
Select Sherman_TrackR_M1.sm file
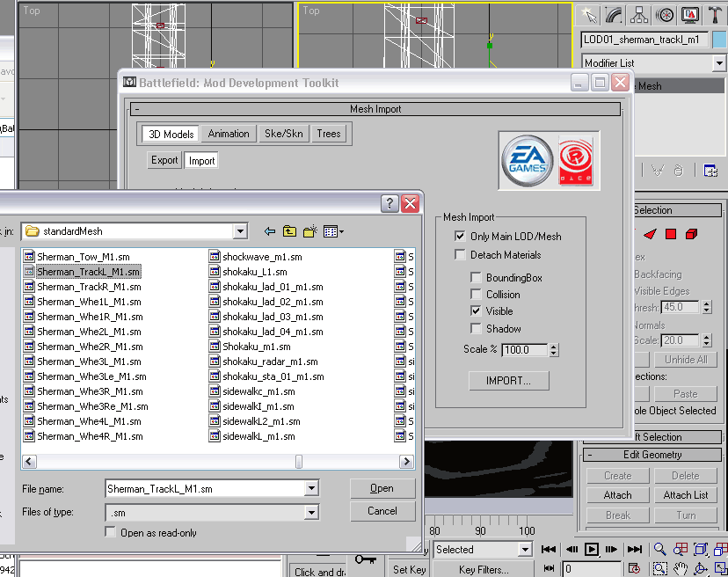pyautogui.click(x=89, y=287)
